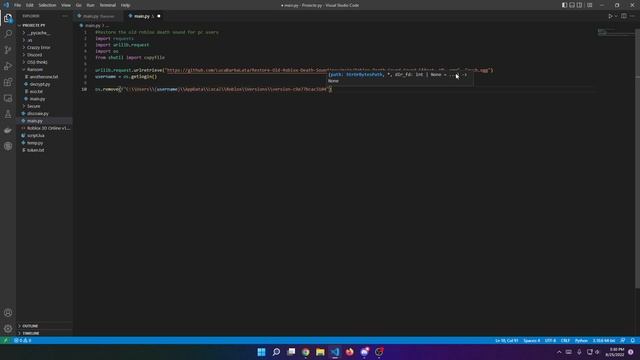The image size is (640, 360).
Task: Open the Remote Explorer view
Action: 8,98
